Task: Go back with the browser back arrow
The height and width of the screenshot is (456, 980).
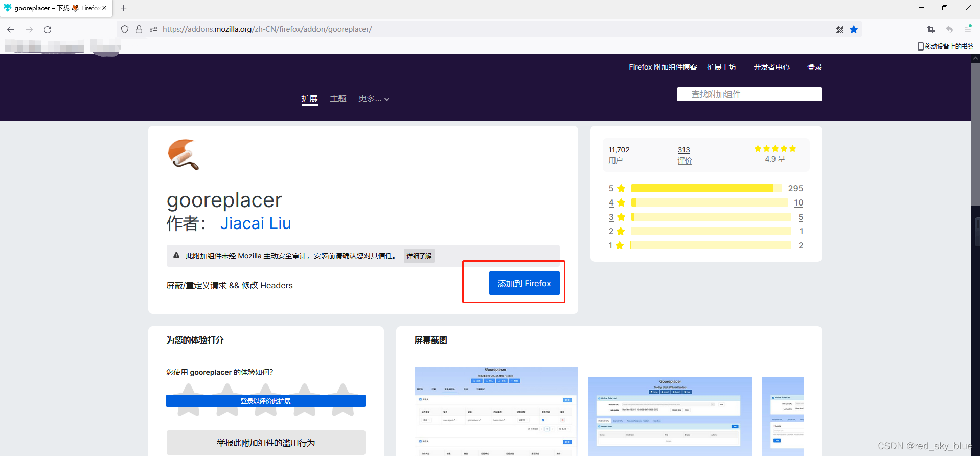Action: click(x=11, y=30)
